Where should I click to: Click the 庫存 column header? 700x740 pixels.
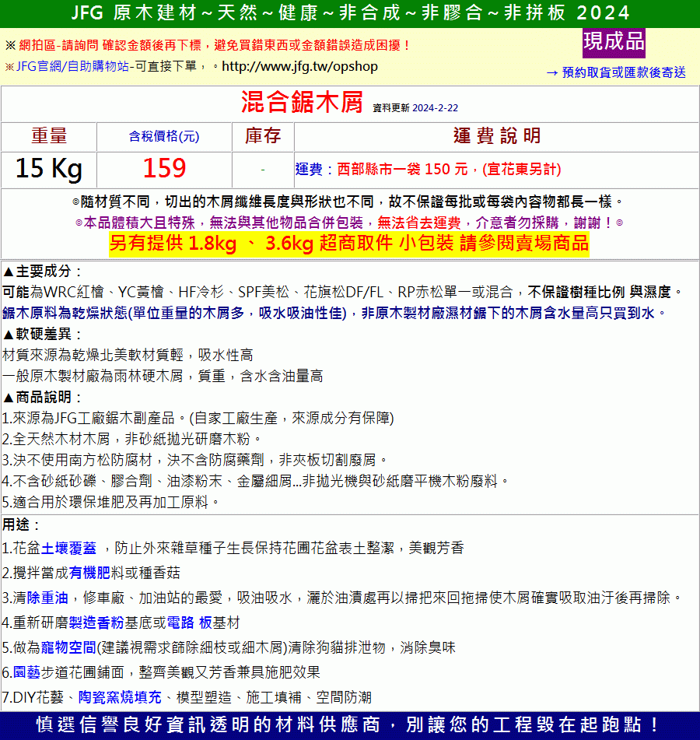tap(263, 136)
